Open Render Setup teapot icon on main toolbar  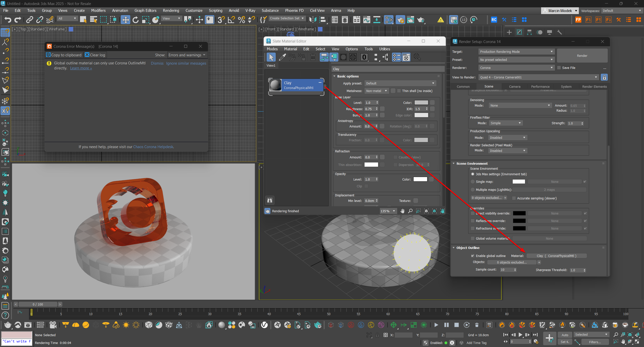click(x=401, y=20)
